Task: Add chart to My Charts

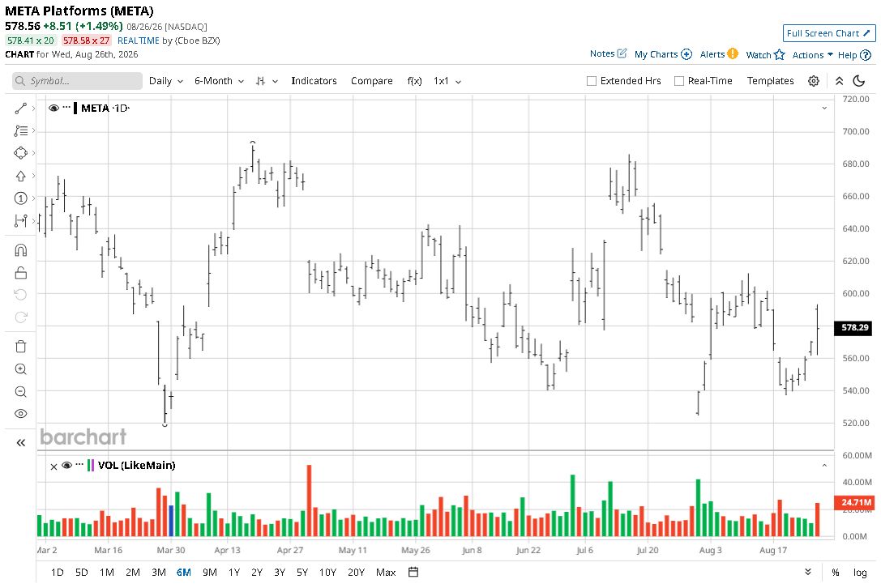Action: click(x=686, y=54)
